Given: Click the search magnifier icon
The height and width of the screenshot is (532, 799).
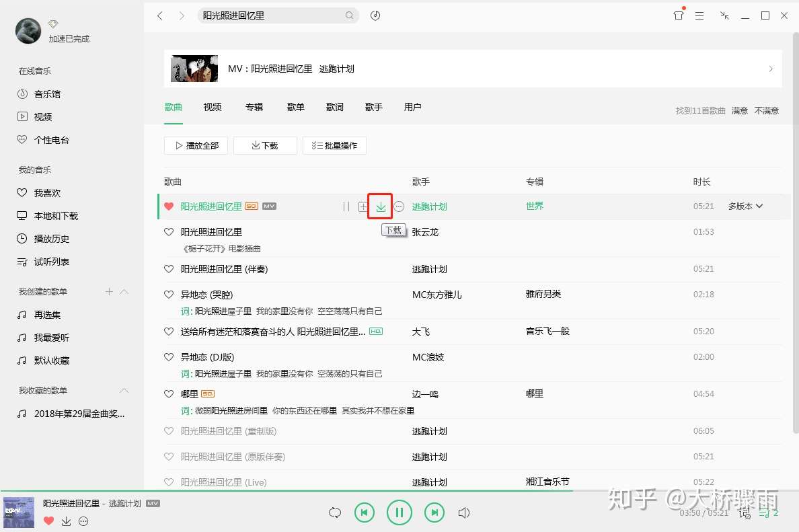Looking at the screenshot, I should pyautogui.click(x=349, y=15).
